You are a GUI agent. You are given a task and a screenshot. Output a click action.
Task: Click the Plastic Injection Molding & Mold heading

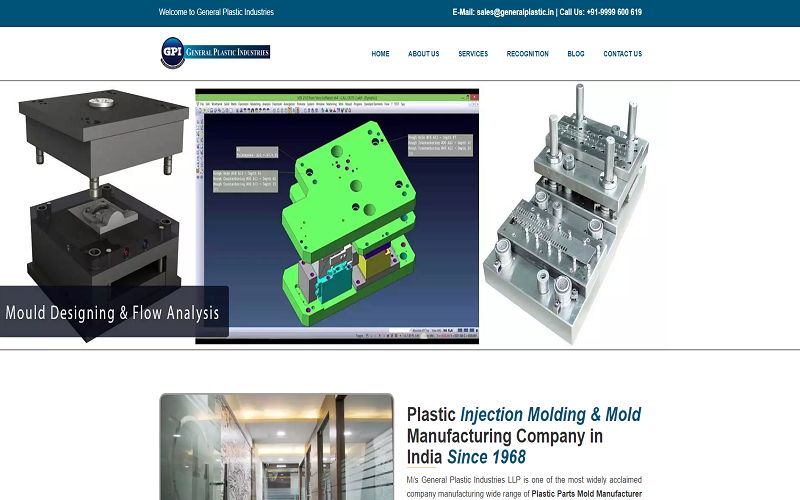click(524, 414)
